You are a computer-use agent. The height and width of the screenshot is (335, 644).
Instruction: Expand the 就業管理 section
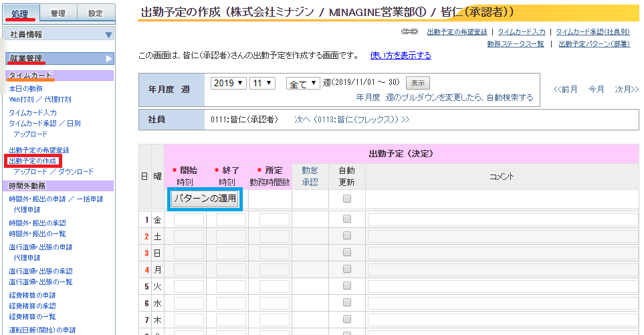tap(60, 59)
